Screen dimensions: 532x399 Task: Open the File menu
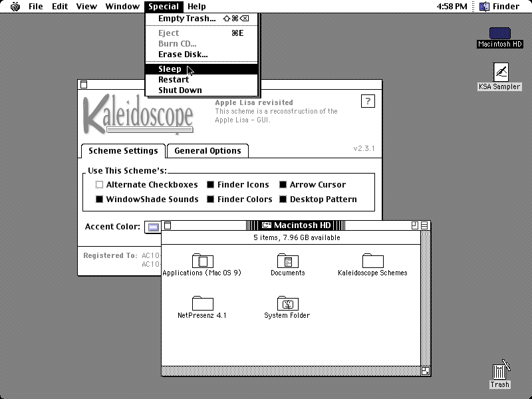[36, 7]
